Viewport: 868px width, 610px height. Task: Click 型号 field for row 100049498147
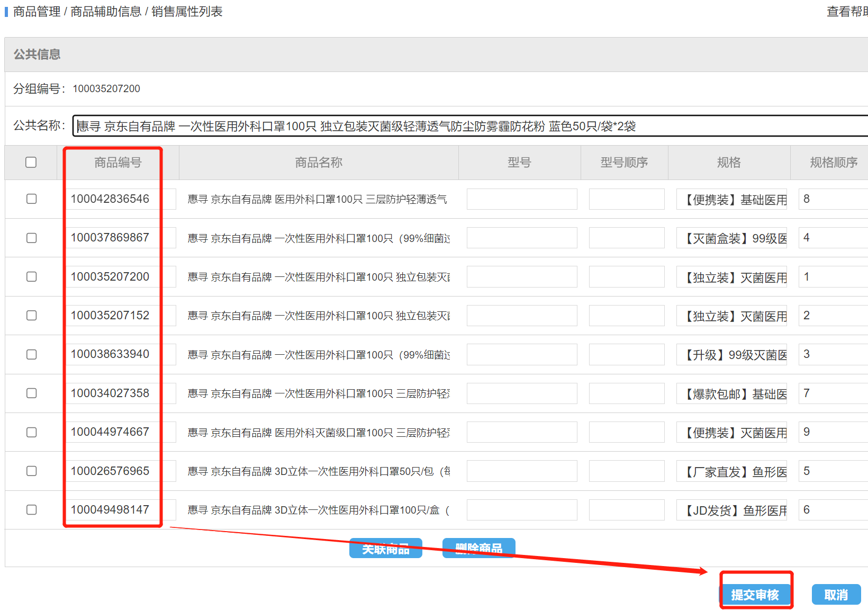pyautogui.click(x=522, y=510)
